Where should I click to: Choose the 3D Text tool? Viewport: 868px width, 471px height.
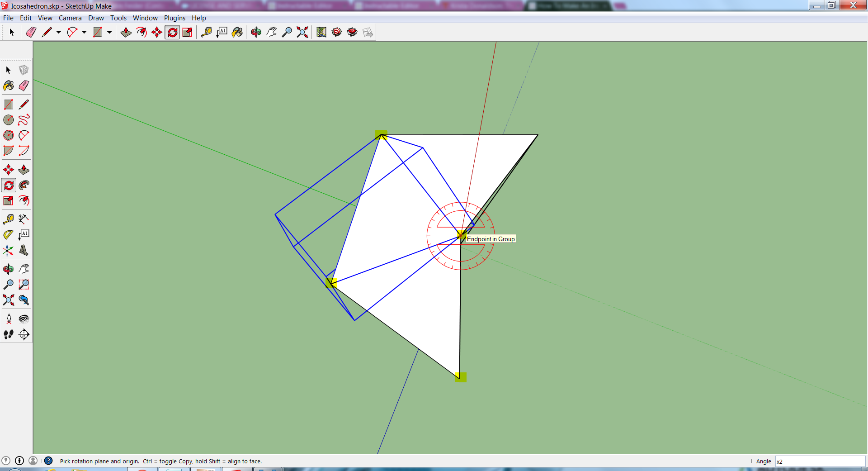pos(24,250)
